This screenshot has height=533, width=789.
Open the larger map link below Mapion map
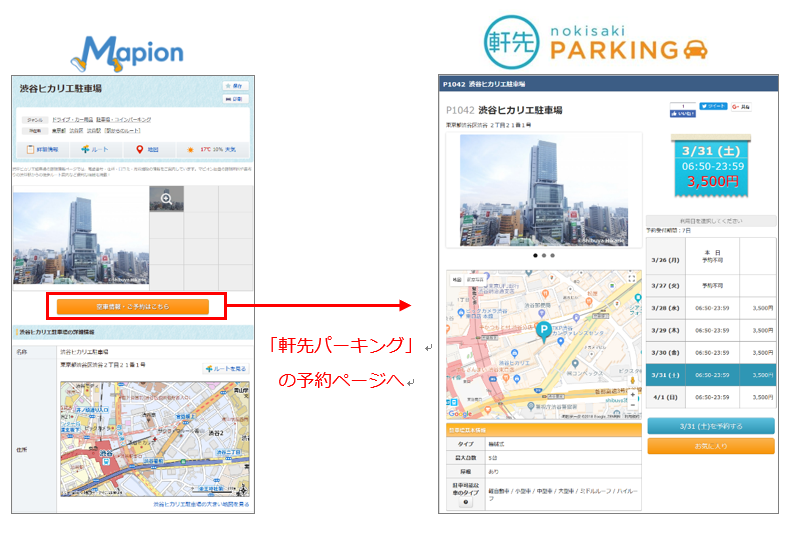pos(201,505)
